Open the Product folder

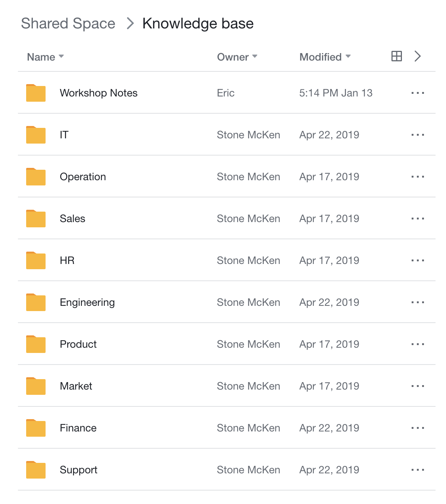click(78, 344)
